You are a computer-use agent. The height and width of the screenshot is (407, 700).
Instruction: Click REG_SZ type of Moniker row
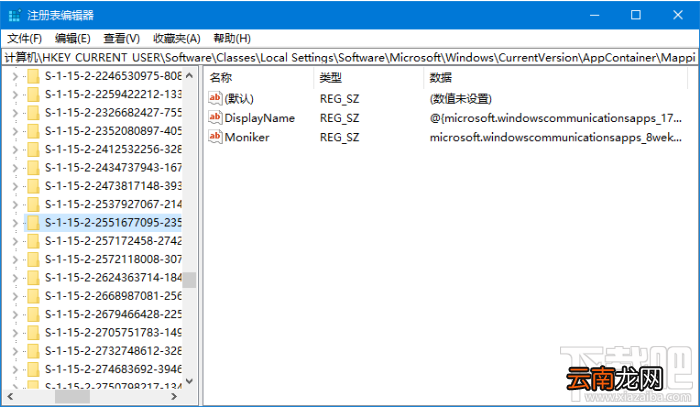339,137
